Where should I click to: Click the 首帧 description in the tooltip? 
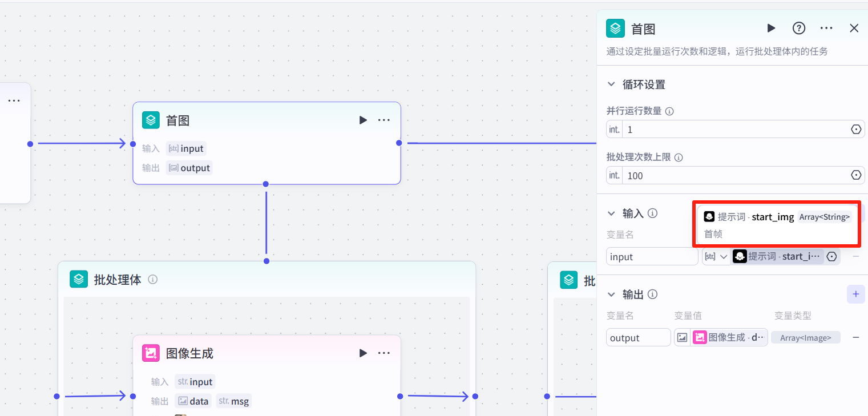[713, 233]
